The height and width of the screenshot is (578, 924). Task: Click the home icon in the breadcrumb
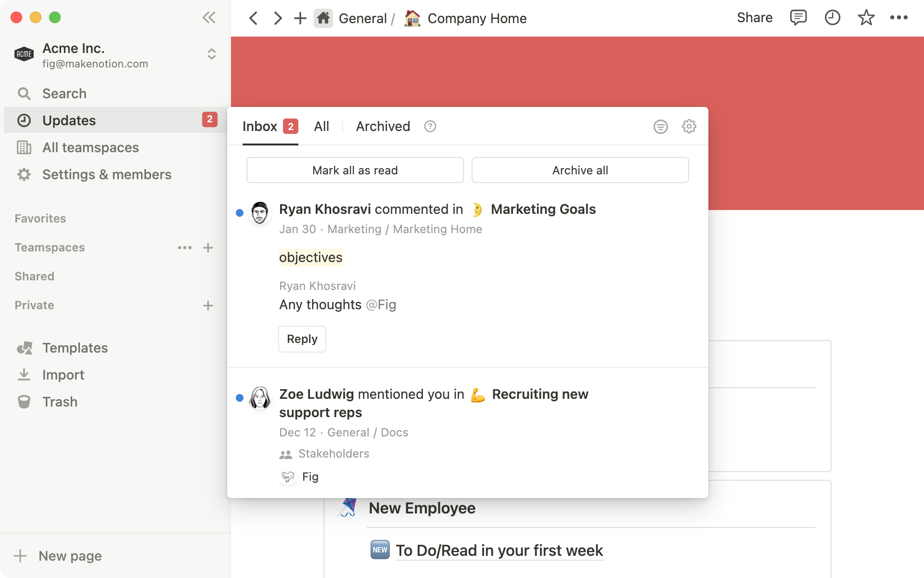(x=323, y=18)
